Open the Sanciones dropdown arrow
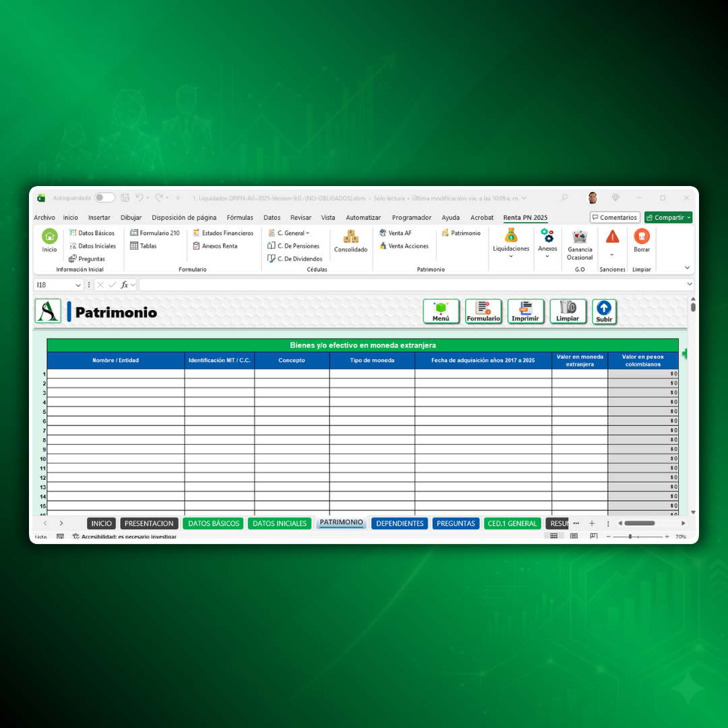Image resolution: width=728 pixels, height=728 pixels. point(612,255)
